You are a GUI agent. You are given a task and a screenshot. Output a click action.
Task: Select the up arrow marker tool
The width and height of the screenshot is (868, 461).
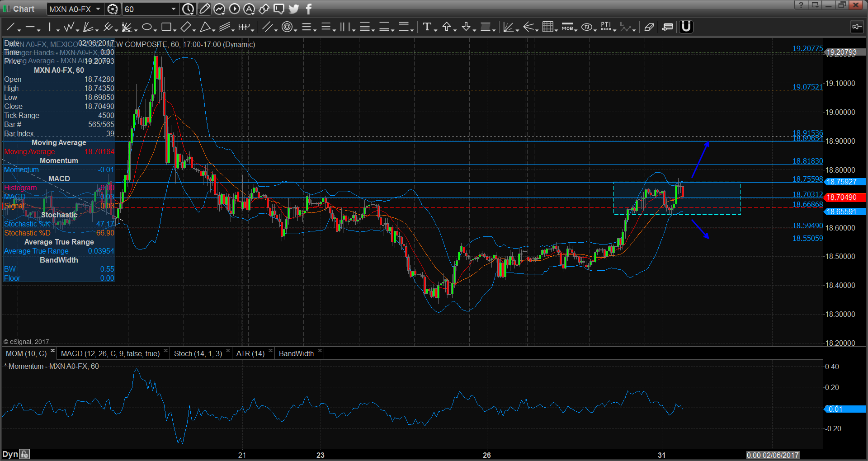(446, 27)
